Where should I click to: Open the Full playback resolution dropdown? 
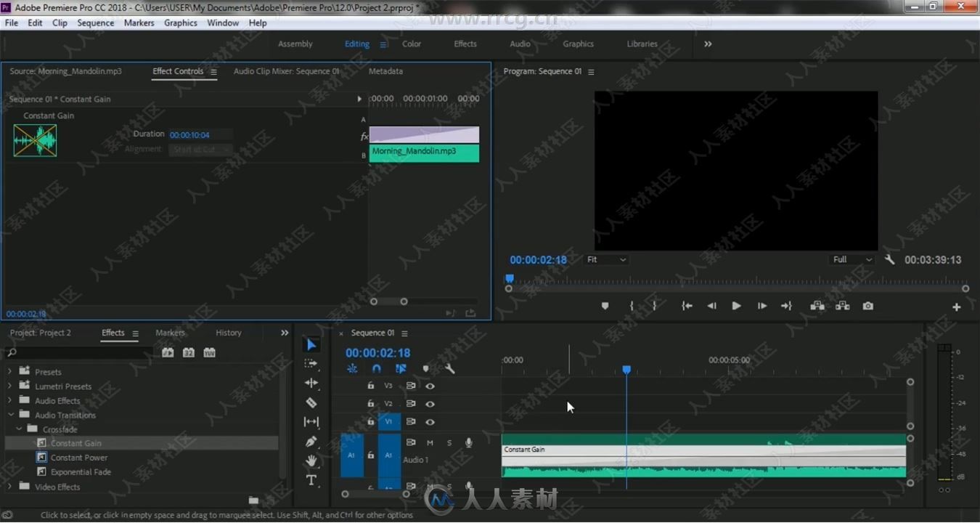[x=852, y=259]
